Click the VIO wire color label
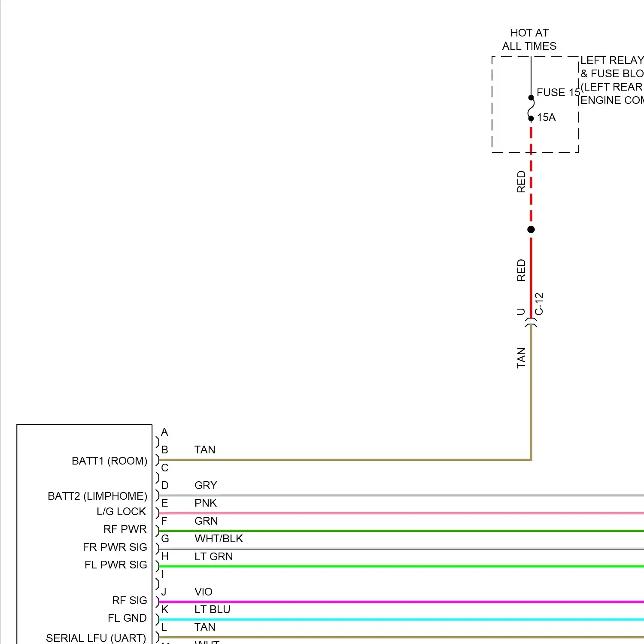The height and width of the screenshot is (644, 644). (204, 592)
